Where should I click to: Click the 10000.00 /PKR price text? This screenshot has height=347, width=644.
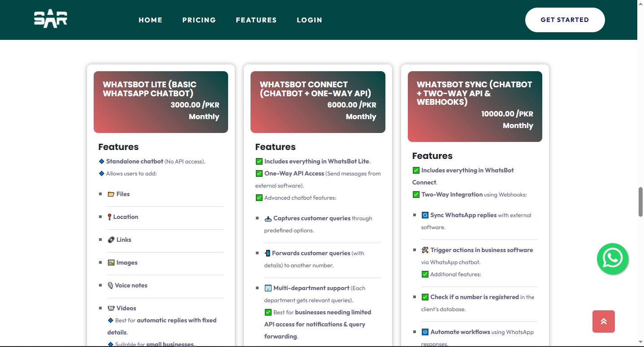pyautogui.click(x=507, y=114)
